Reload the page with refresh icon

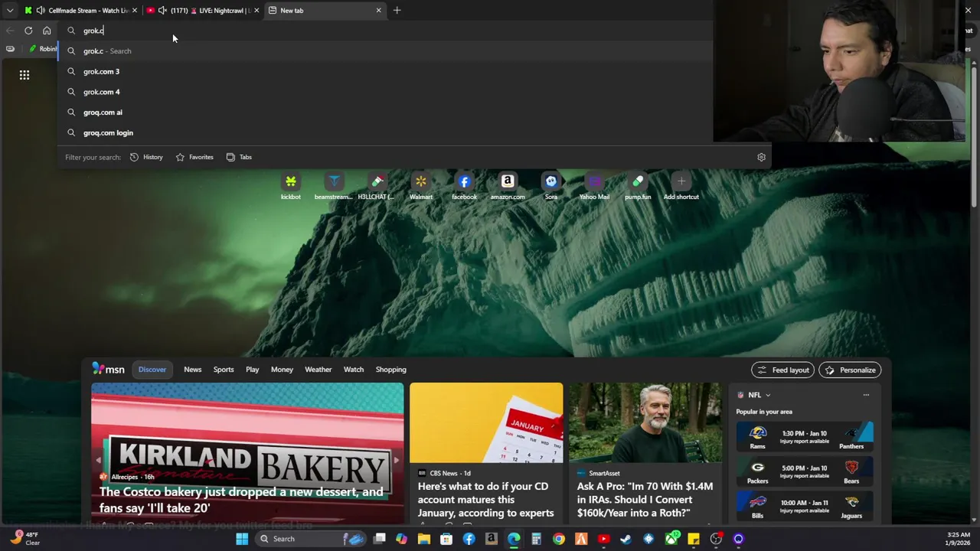click(28, 31)
